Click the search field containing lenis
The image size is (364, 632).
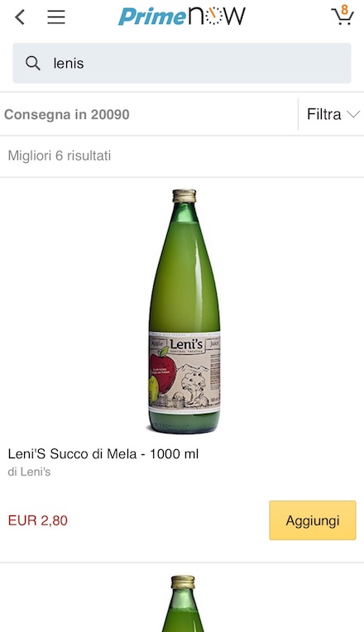coord(182,63)
